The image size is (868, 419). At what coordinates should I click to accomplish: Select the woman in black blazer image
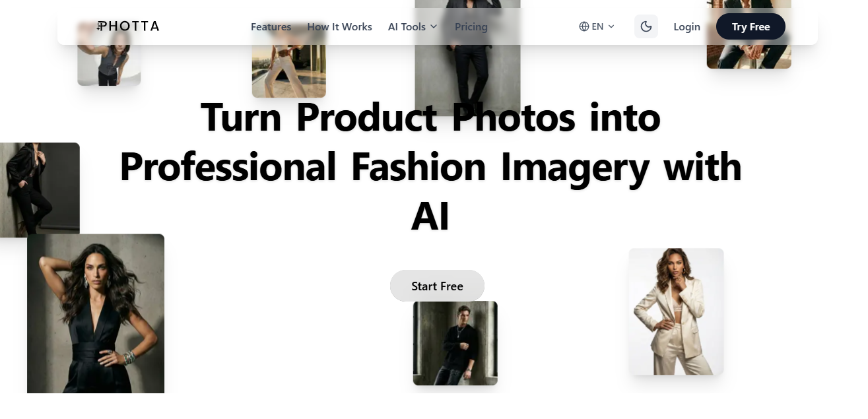pyautogui.click(x=40, y=189)
